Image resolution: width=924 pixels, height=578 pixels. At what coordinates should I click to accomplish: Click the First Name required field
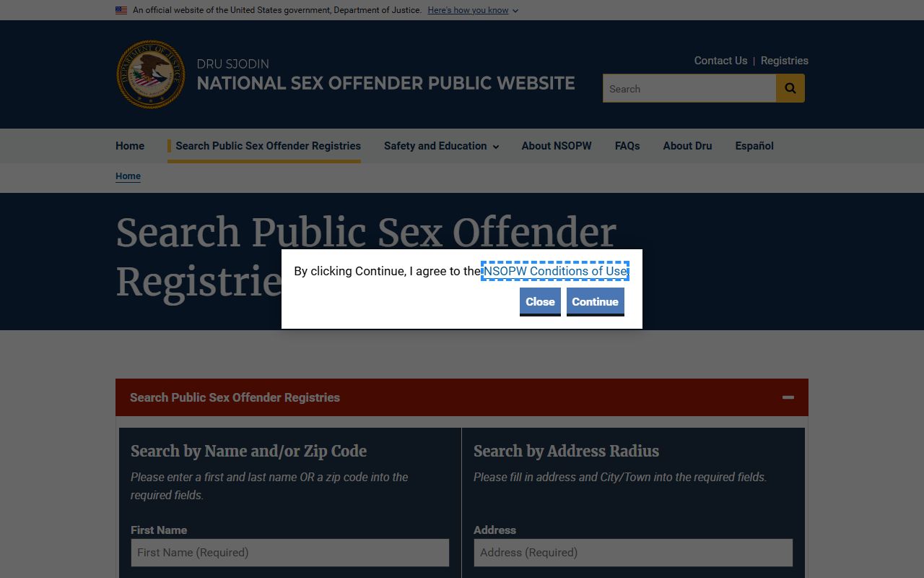coord(289,553)
